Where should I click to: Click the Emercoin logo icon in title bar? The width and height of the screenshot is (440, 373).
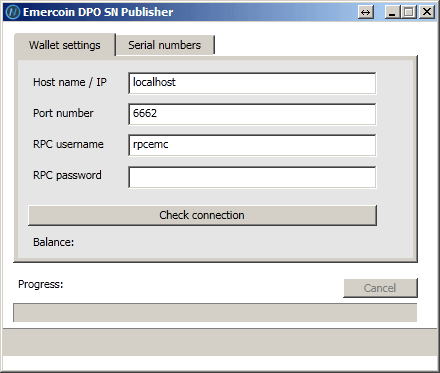coord(13,12)
